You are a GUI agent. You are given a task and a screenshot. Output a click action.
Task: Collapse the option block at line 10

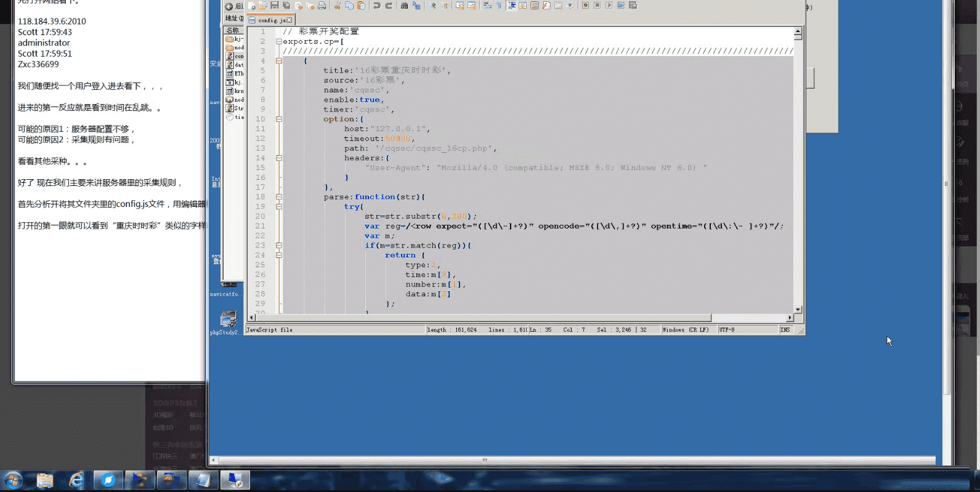(x=279, y=119)
